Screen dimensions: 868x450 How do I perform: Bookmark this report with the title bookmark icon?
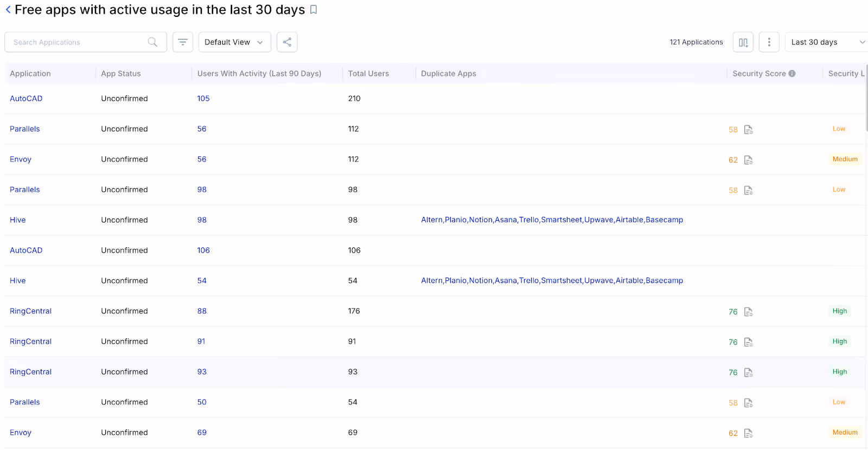pyautogui.click(x=314, y=10)
